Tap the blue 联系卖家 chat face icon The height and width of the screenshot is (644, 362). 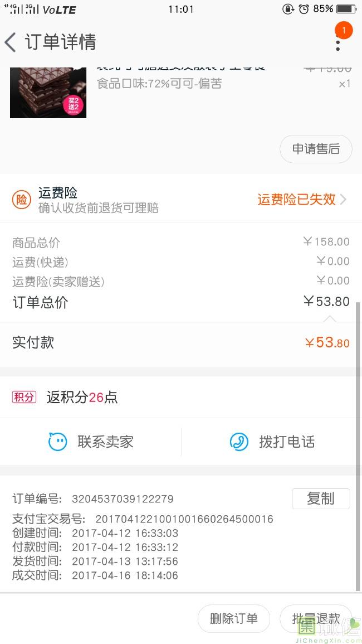click(x=57, y=442)
